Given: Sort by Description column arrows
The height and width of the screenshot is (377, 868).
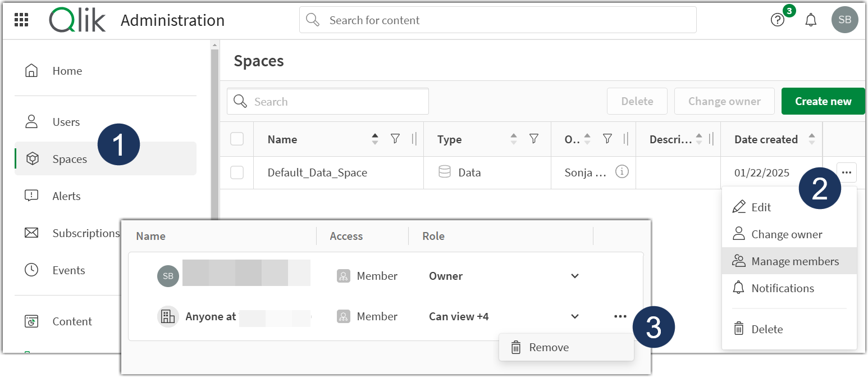Looking at the screenshot, I should point(699,139).
